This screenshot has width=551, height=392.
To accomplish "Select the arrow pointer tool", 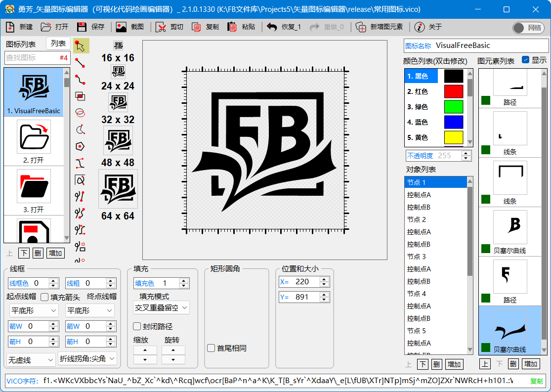I will 81,46.
